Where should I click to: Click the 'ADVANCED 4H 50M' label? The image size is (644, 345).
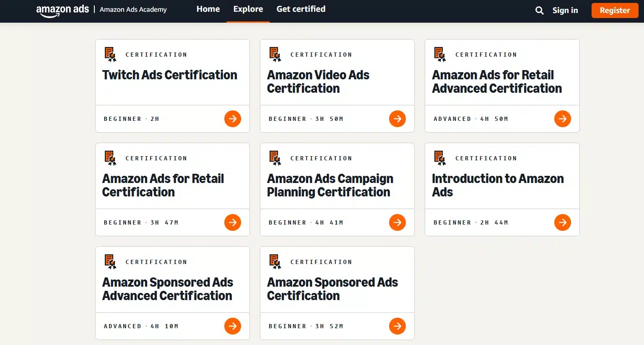[471, 119]
